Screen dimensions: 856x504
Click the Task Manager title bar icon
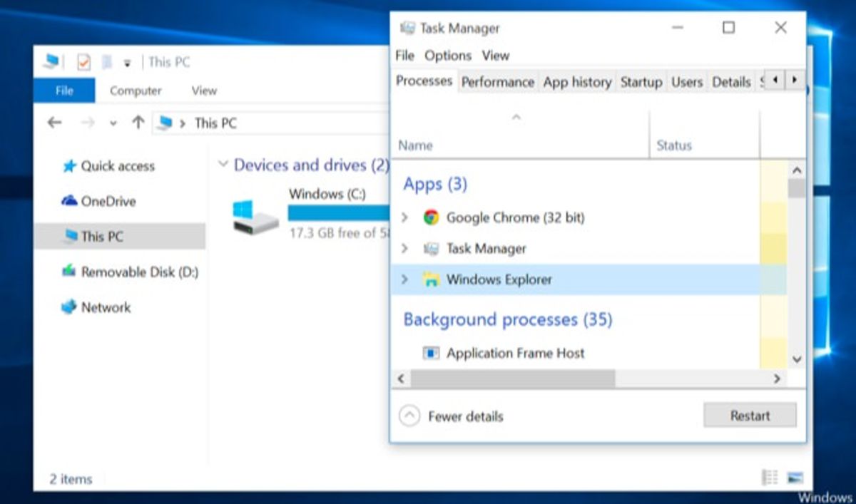(x=408, y=29)
